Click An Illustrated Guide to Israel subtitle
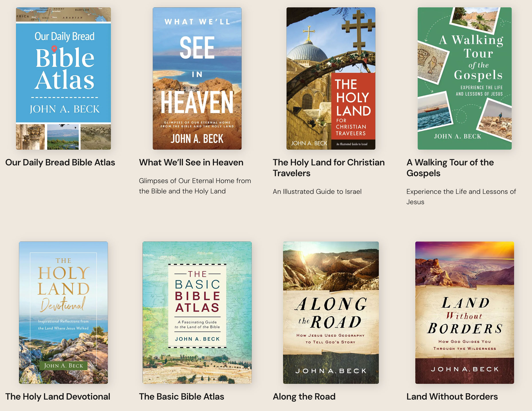Image resolution: width=532 pixels, height=411 pixels. 317,192
